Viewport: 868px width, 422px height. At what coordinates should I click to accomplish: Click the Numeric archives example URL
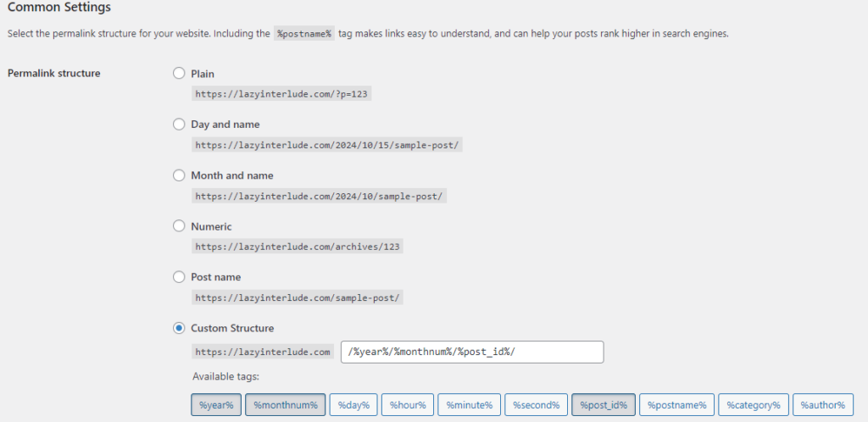(x=298, y=247)
